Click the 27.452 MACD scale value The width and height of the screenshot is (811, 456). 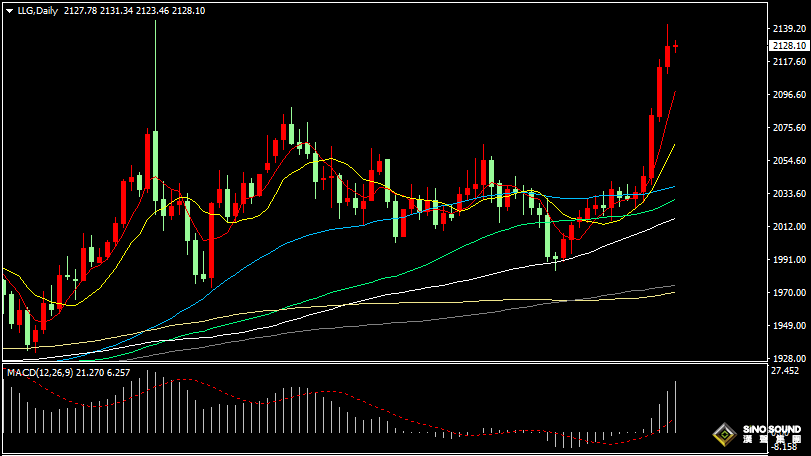point(785,370)
